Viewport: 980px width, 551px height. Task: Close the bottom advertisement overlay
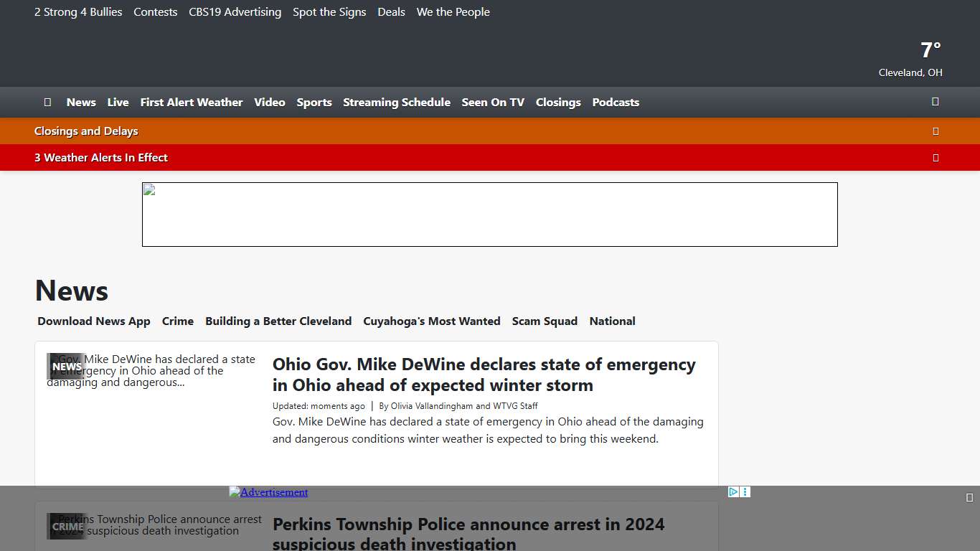pos(969,498)
